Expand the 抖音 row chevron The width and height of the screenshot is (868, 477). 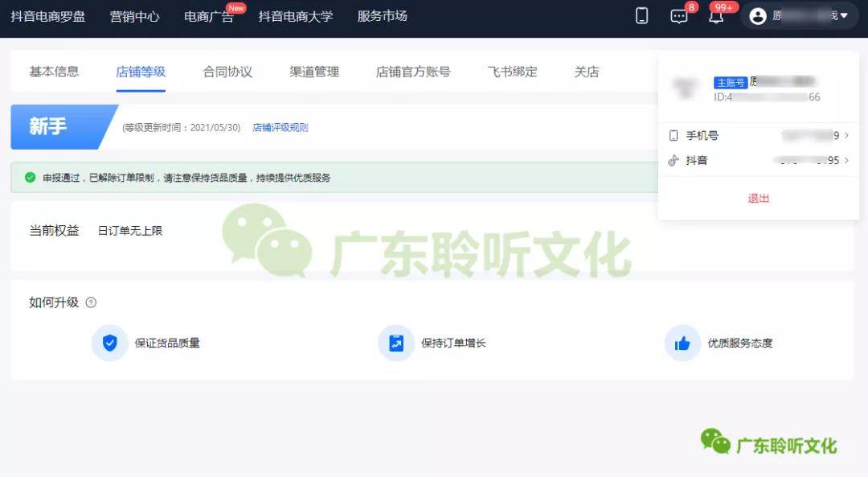click(846, 160)
